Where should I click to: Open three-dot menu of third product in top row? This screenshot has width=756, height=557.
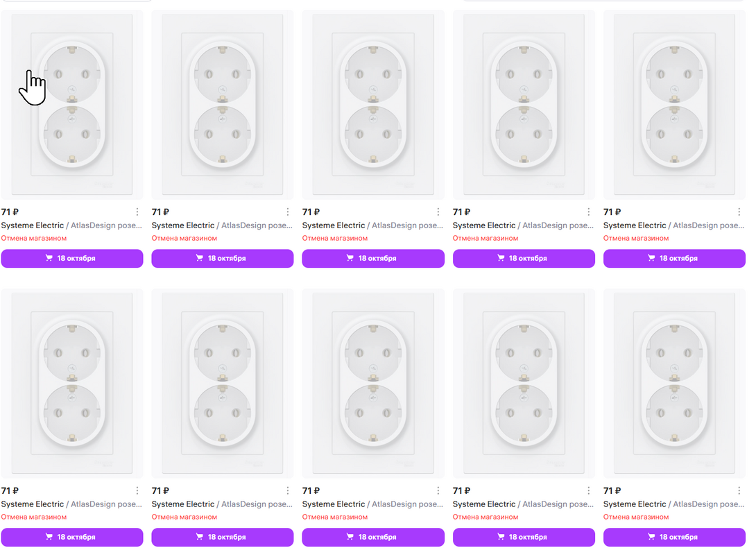(438, 212)
